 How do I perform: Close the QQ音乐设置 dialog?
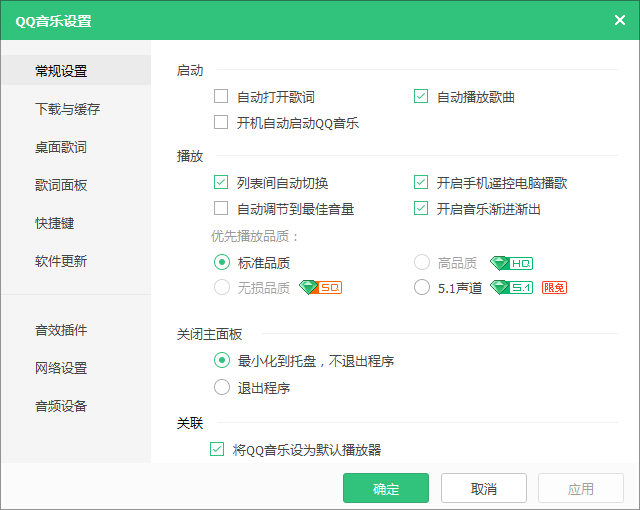(620, 20)
